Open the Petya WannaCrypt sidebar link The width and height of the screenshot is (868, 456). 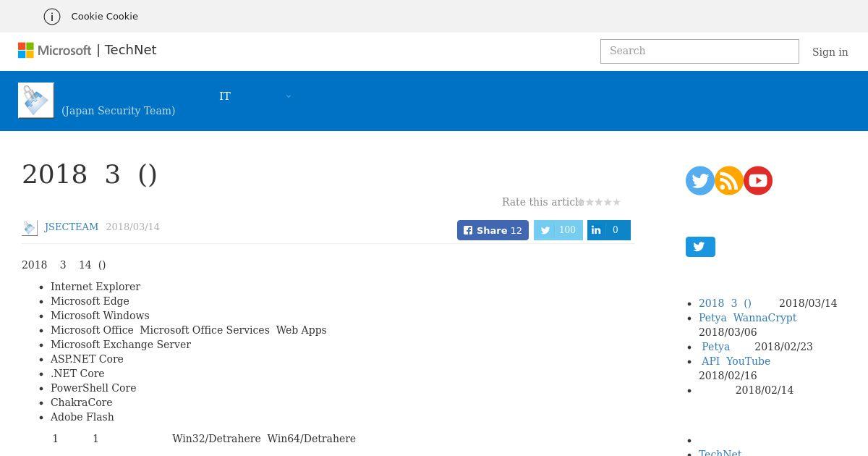(x=747, y=318)
